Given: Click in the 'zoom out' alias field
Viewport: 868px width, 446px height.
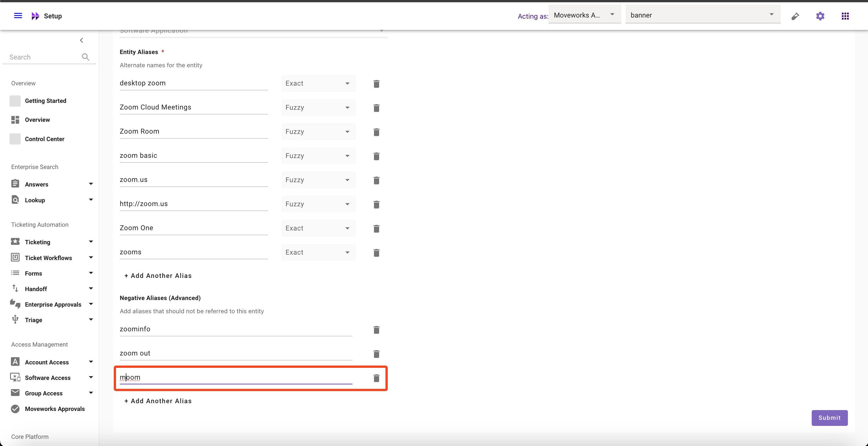Looking at the screenshot, I should pos(236,353).
